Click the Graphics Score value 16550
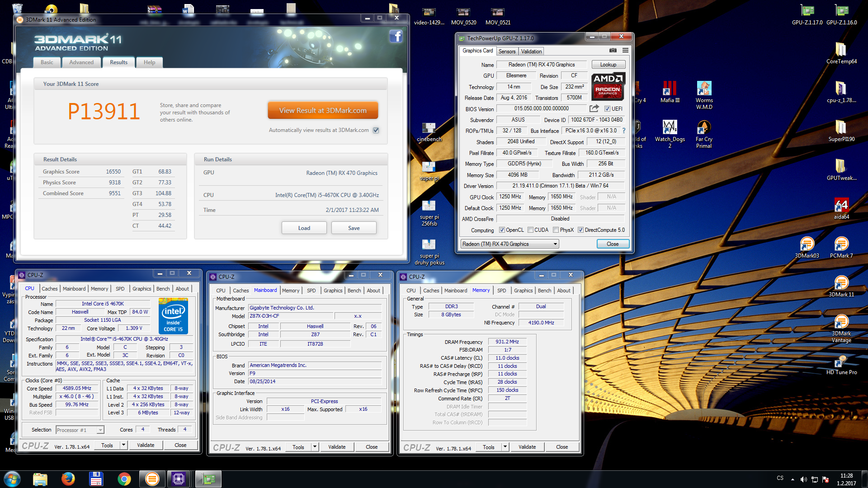 (x=113, y=172)
